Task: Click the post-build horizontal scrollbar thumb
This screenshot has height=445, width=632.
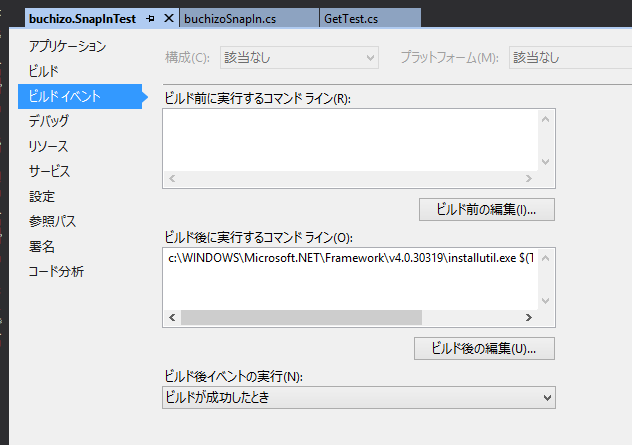Action: [x=300, y=317]
